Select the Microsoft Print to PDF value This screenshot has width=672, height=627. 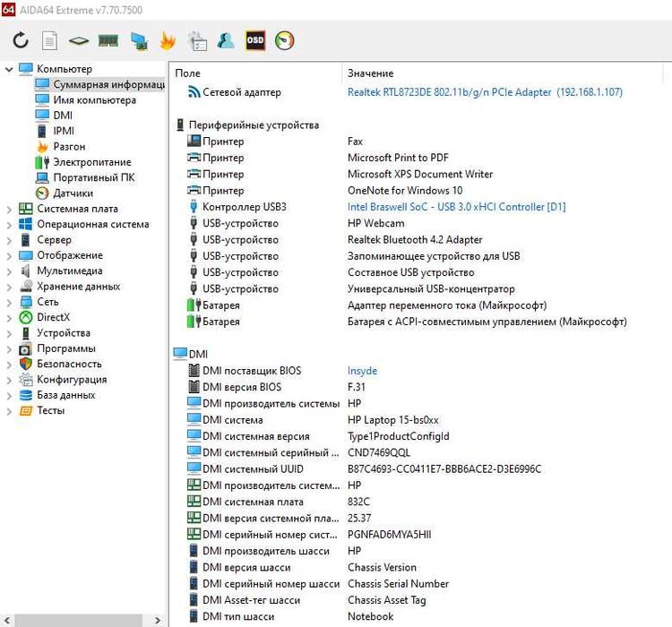point(398,158)
